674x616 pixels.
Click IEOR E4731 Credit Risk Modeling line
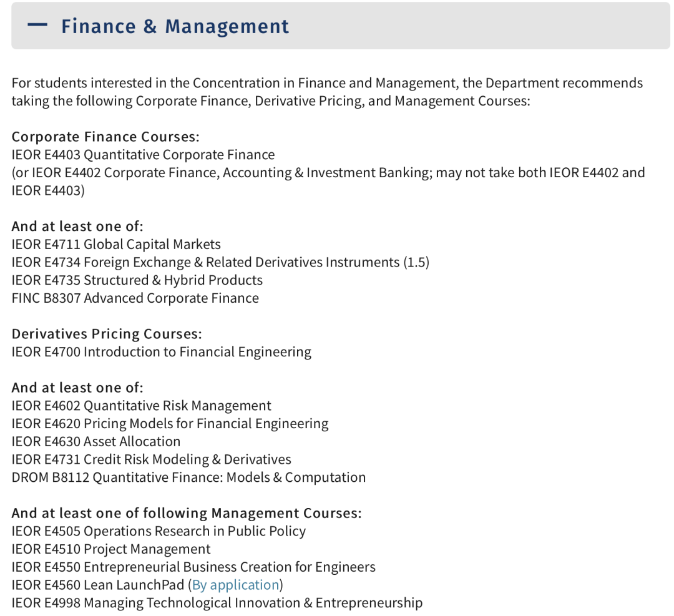tap(151, 459)
